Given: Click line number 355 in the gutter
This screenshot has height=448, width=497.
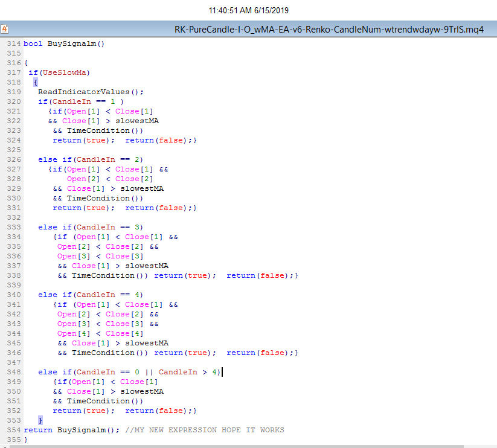Looking at the screenshot, I should (14, 440).
